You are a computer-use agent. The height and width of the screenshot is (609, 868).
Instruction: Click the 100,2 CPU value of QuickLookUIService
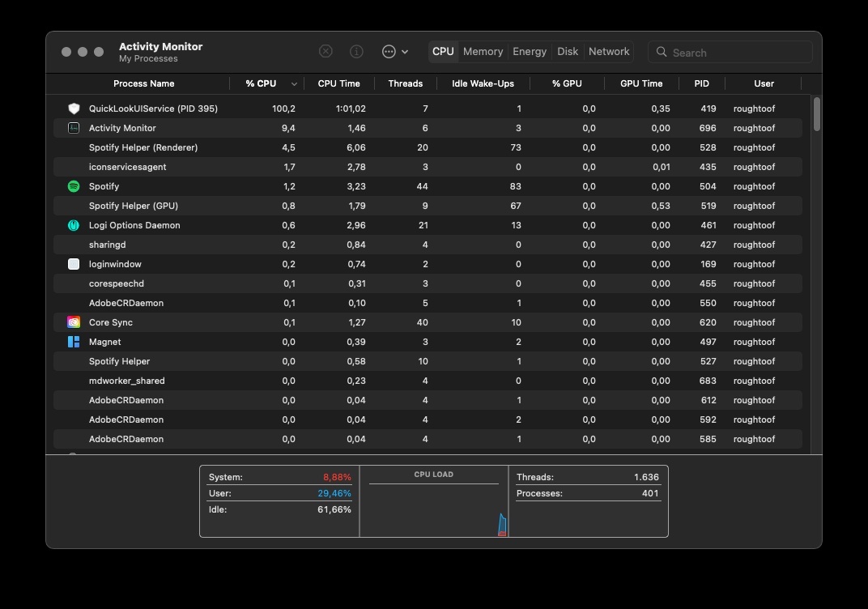click(x=283, y=109)
